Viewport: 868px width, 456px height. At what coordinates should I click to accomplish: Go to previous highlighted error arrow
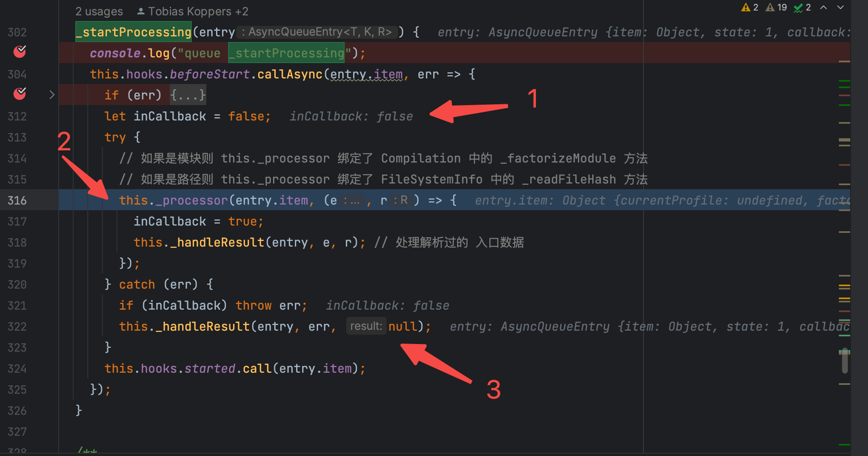pos(824,7)
